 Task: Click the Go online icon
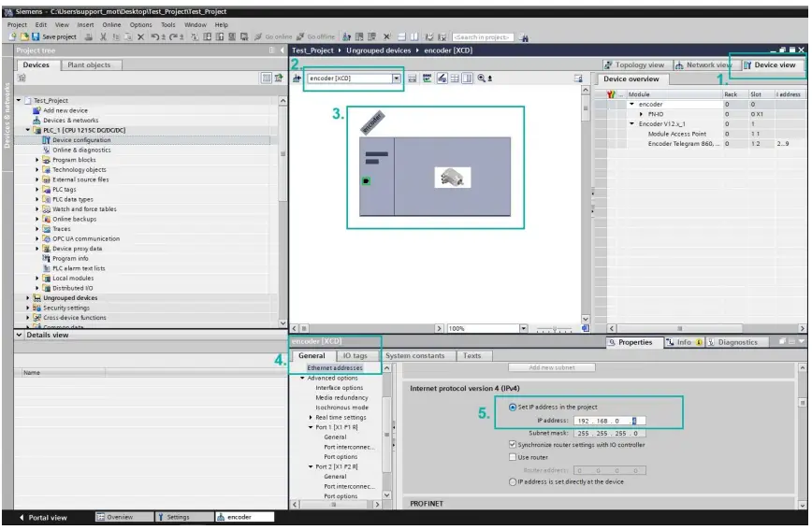click(x=258, y=36)
